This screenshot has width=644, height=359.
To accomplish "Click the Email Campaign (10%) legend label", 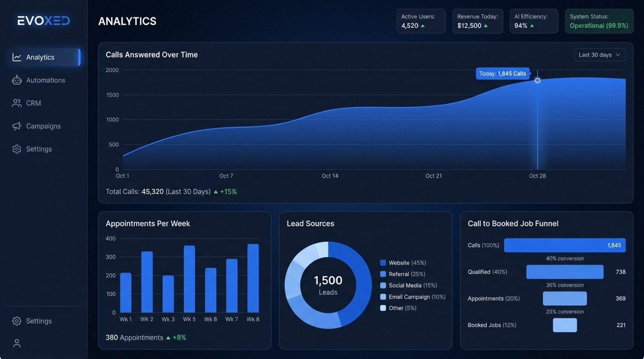I will 417,297.
